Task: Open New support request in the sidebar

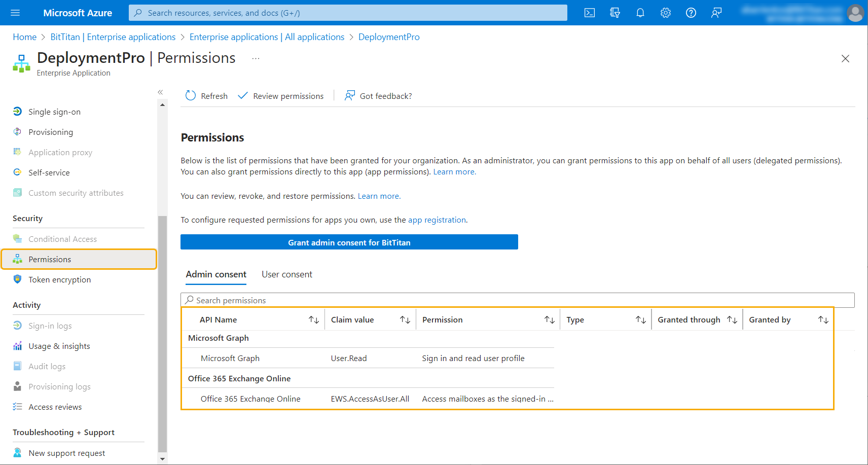Action: pos(67,453)
